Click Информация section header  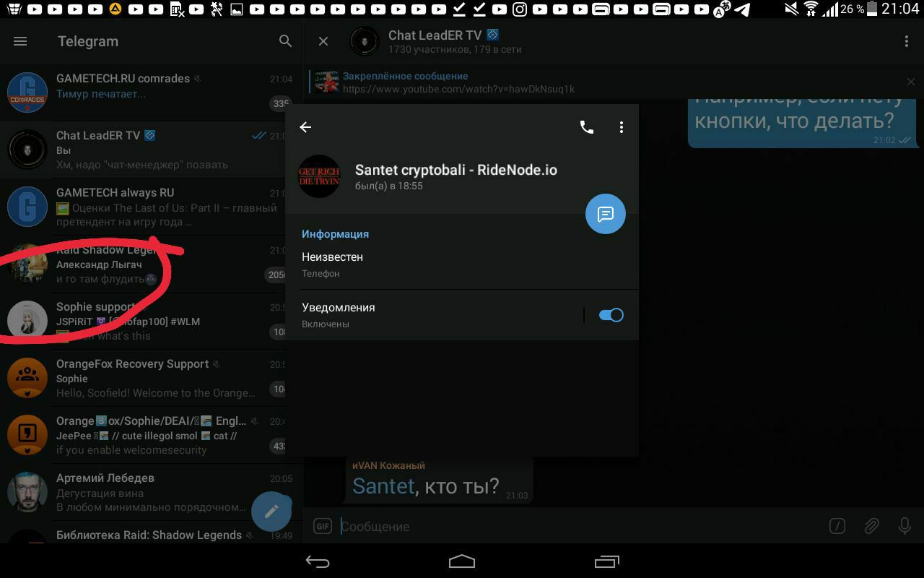335,234
